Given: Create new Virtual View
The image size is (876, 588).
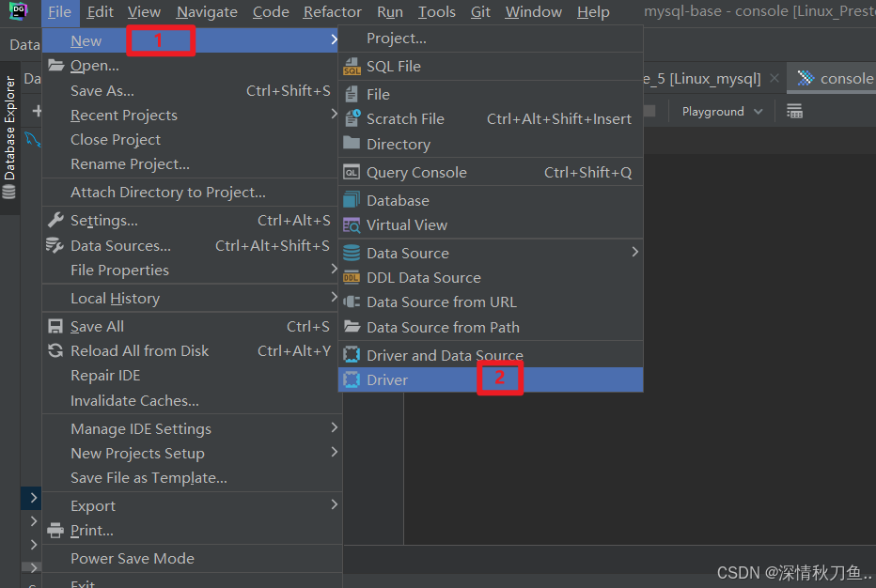Looking at the screenshot, I should [x=491, y=225].
